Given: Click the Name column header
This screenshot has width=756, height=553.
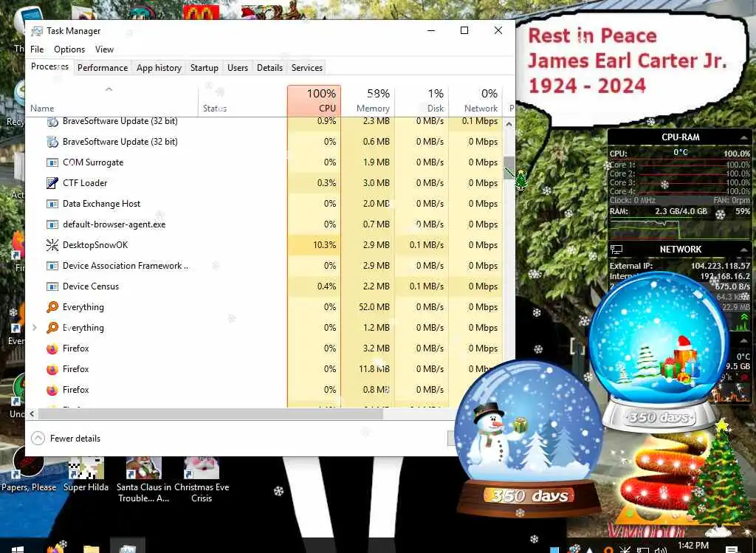Looking at the screenshot, I should tap(112, 100).
